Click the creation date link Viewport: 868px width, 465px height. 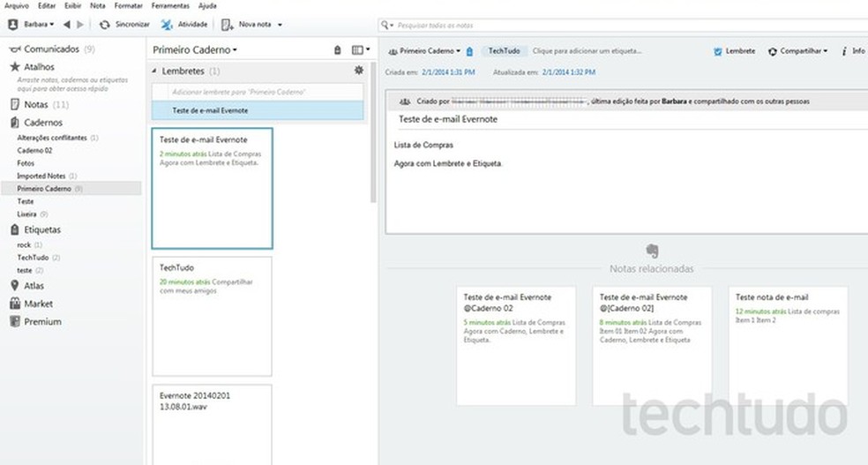tap(448, 72)
